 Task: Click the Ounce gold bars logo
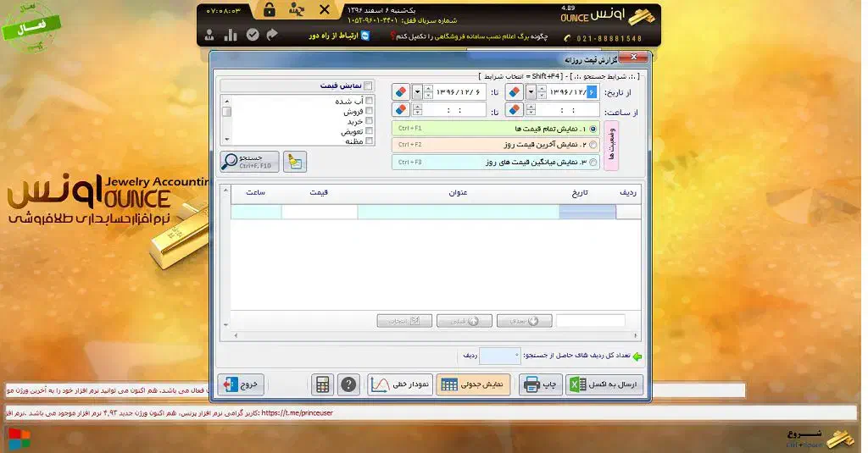[x=641, y=18]
